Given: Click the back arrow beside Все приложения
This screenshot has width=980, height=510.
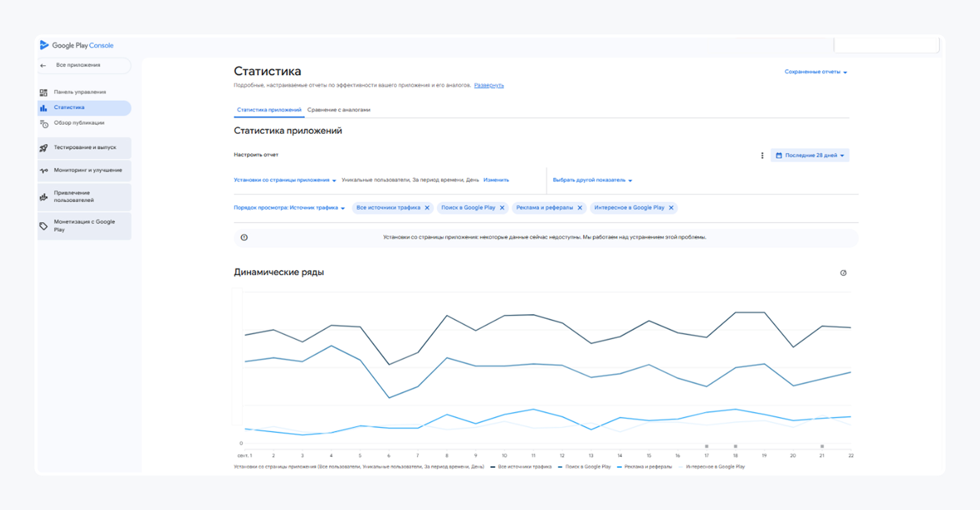Looking at the screenshot, I should [43, 65].
